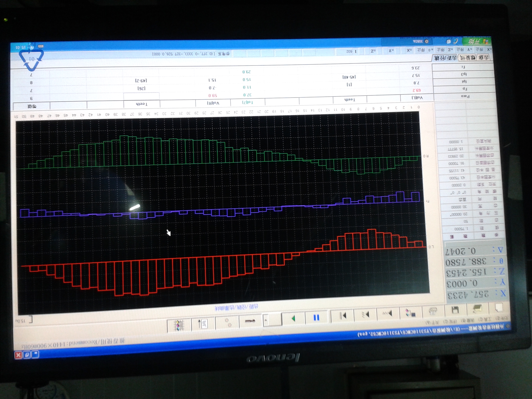This screenshot has height=399, width=532.
Task: Click the Para column header
Action: (465, 96)
